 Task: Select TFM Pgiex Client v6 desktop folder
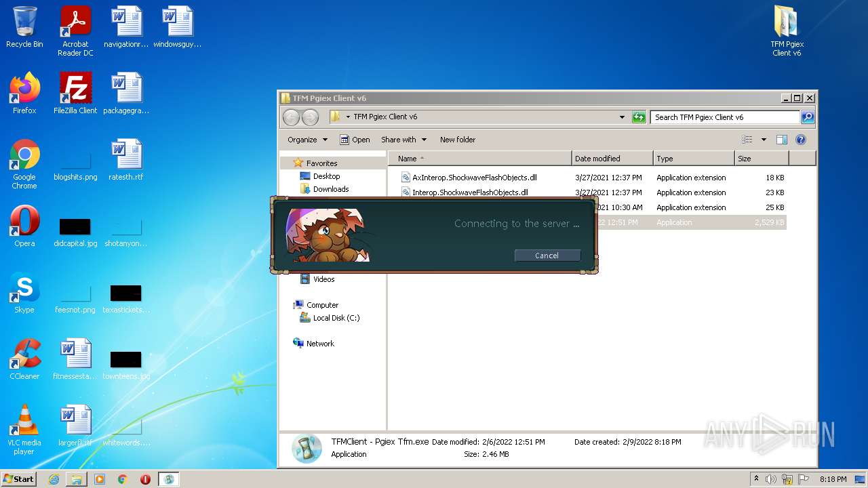(787, 31)
